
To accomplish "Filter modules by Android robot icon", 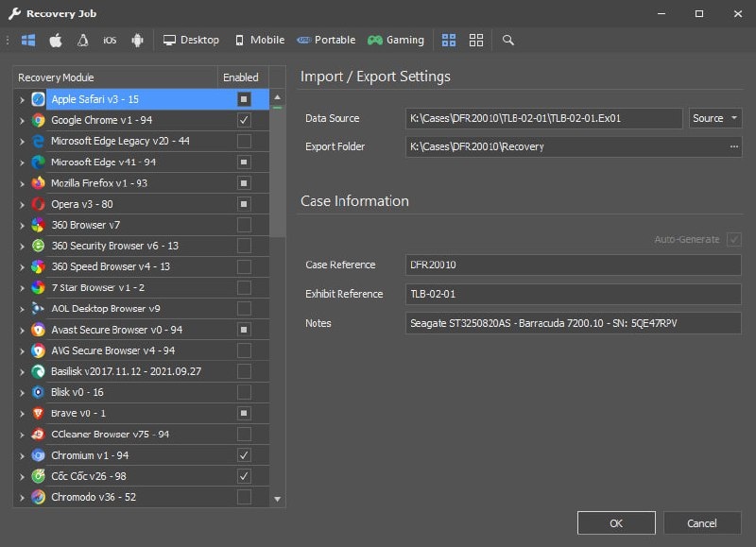I will tap(137, 40).
